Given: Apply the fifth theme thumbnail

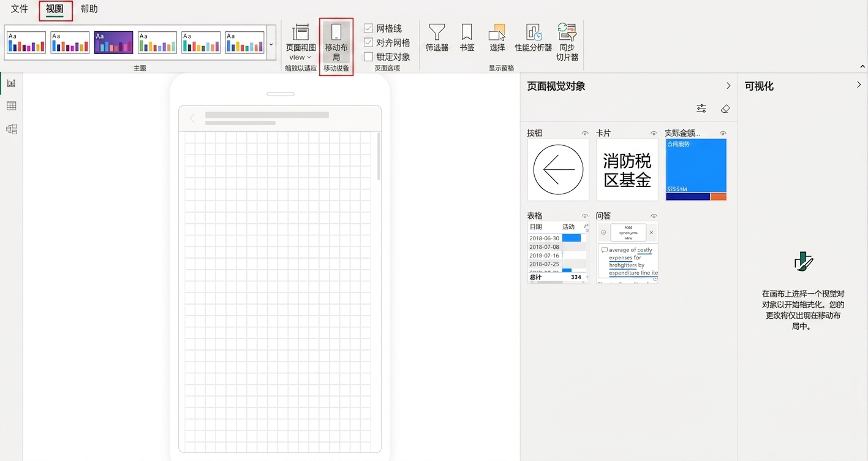Looking at the screenshot, I should coord(201,43).
